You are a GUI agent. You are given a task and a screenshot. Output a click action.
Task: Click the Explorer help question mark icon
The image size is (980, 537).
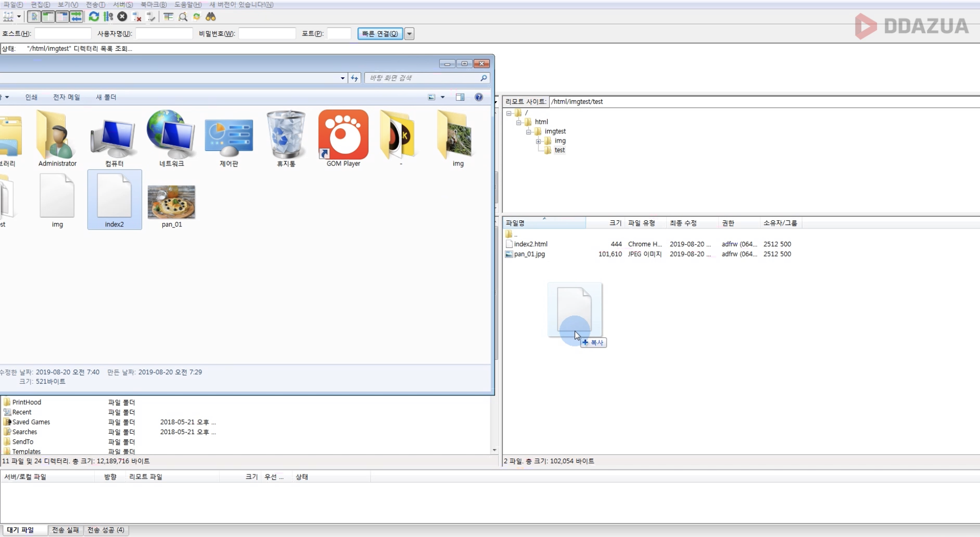coord(479,97)
